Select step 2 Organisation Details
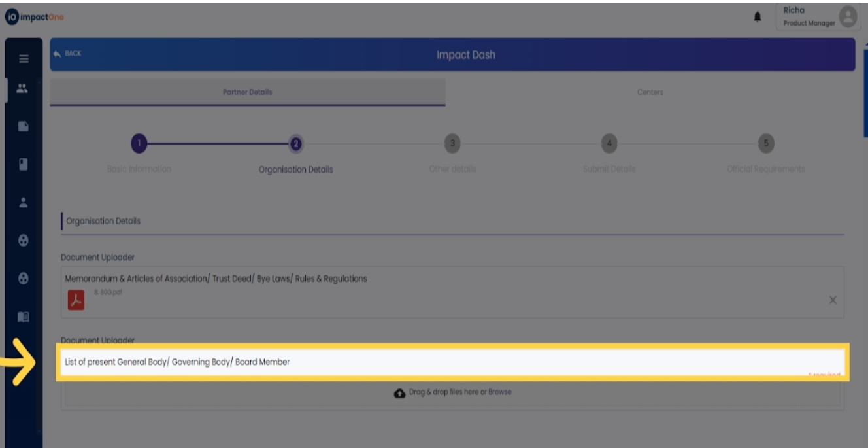Image resolution: width=868 pixels, height=448 pixels. [295, 144]
